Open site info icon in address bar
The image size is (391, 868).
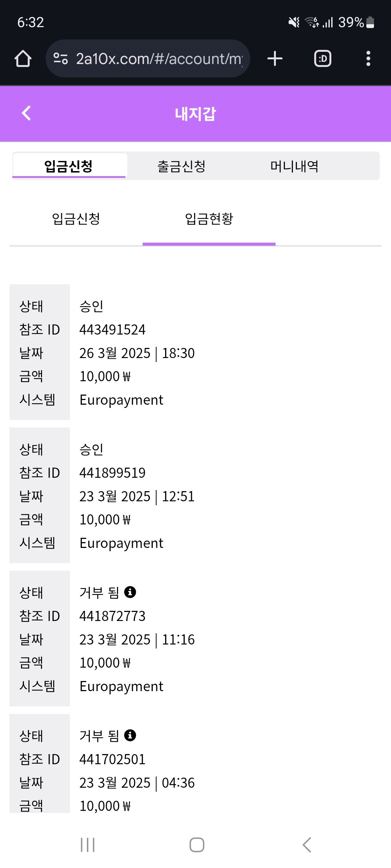click(x=60, y=59)
